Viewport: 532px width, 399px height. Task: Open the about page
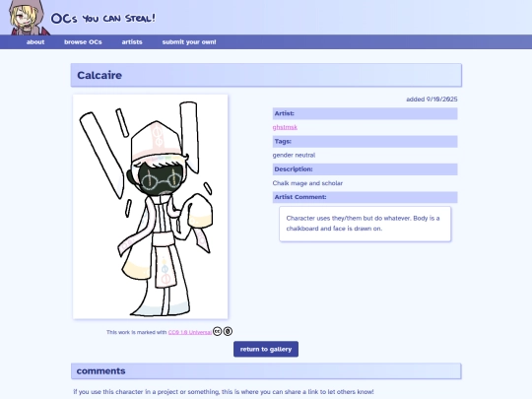pyautogui.click(x=35, y=42)
